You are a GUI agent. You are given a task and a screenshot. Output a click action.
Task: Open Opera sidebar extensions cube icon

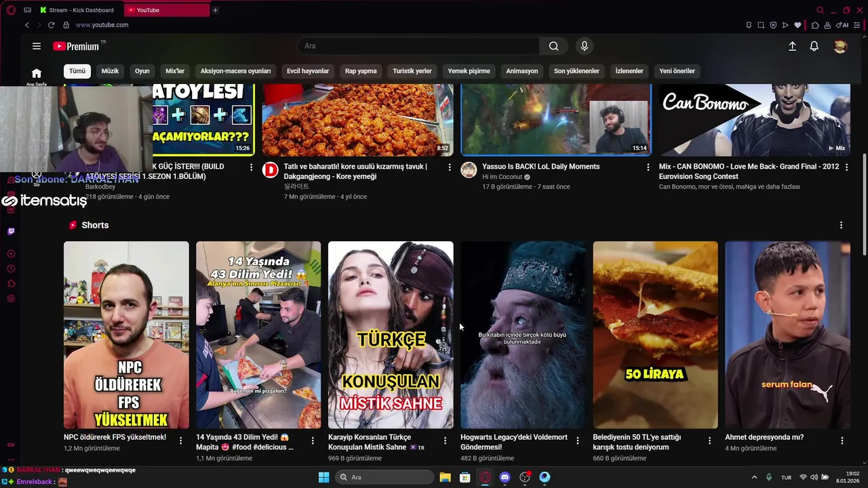point(11,284)
